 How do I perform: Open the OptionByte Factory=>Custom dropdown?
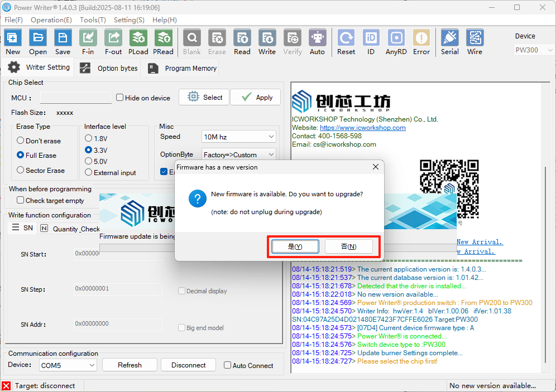pyautogui.click(x=238, y=154)
